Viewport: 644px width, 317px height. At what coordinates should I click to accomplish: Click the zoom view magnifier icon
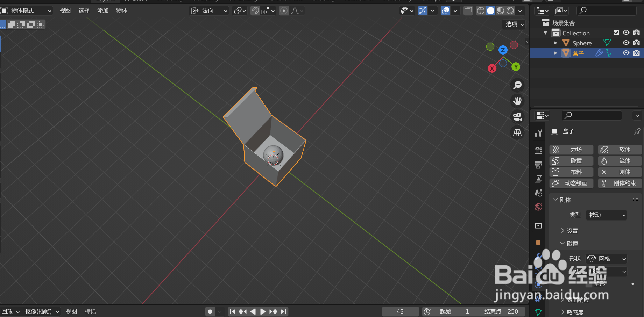pos(517,85)
